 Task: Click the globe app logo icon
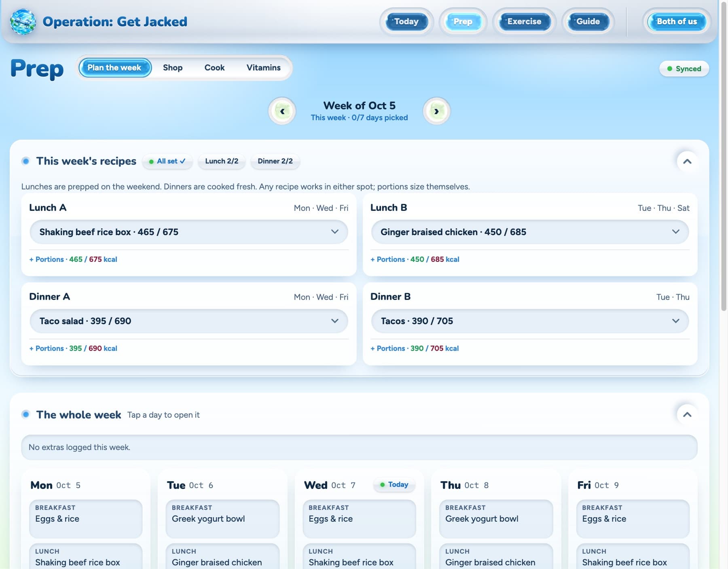[23, 21]
